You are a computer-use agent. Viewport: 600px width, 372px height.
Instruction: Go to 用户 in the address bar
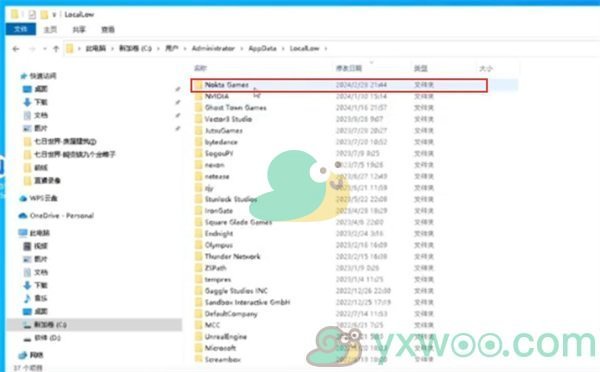tap(171, 48)
